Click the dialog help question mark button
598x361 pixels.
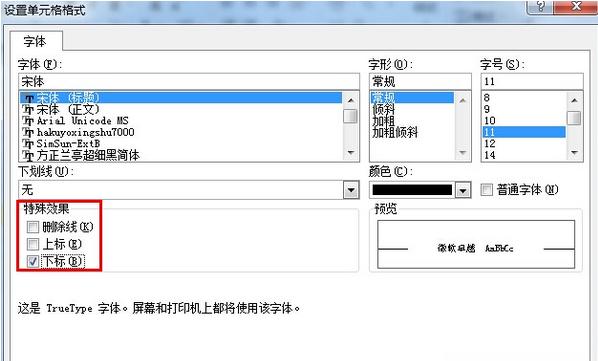tap(540, 6)
